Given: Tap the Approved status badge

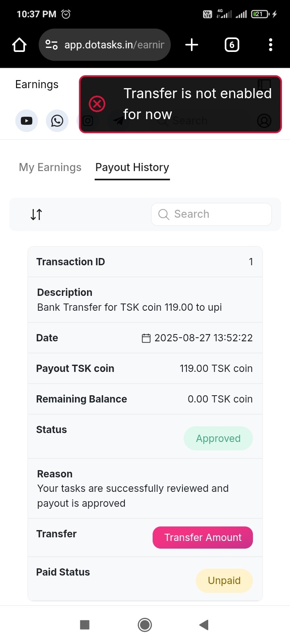Looking at the screenshot, I should tap(218, 438).
